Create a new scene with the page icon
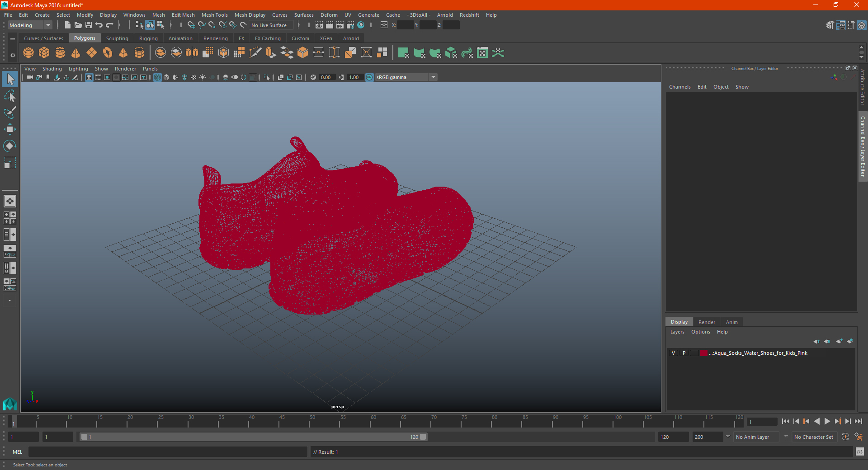868x470 pixels. tap(68, 25)
